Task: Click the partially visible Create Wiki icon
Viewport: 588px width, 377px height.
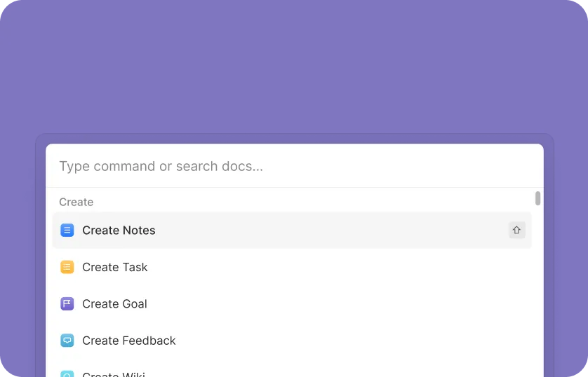Action: click(67, 374)
